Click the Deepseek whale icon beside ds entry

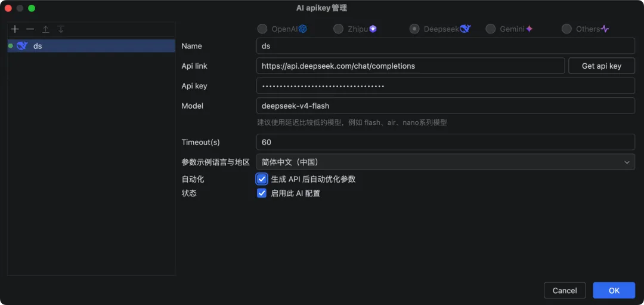click(x=22, y=46)
